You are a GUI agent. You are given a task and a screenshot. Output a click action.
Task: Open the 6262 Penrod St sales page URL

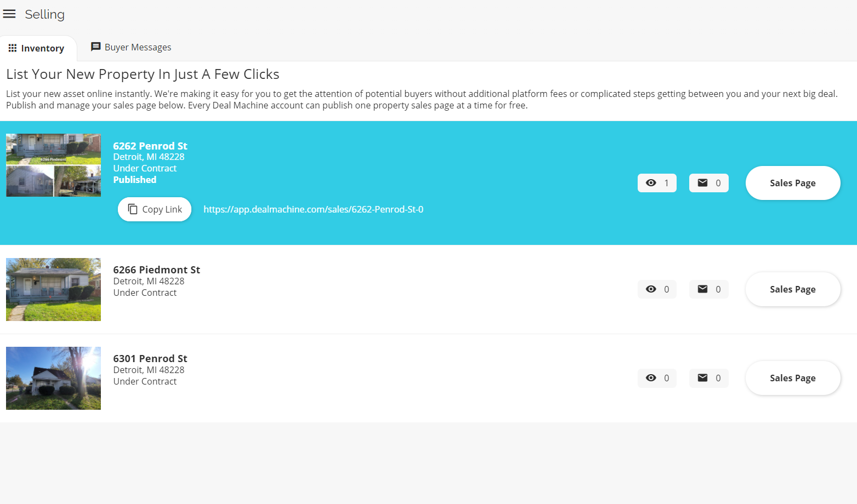313,209
